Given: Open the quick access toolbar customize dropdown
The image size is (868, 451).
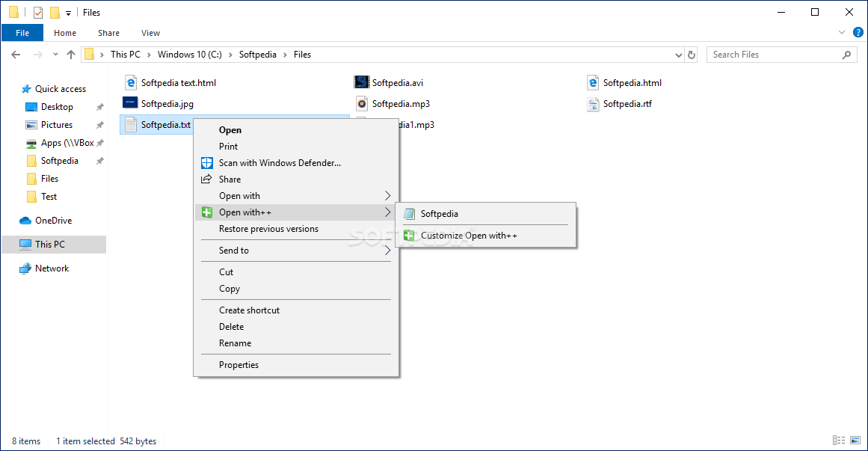Looking at the screenshot, I should [x=68, y=13].
